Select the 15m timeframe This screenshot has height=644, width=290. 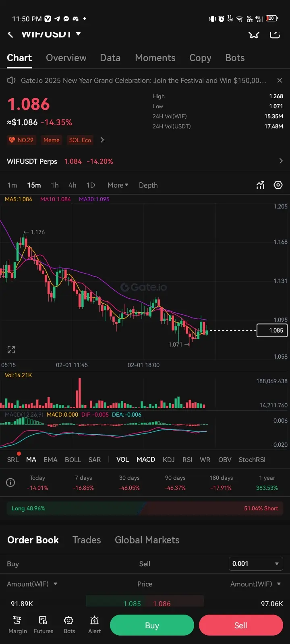tap(34, 185)
